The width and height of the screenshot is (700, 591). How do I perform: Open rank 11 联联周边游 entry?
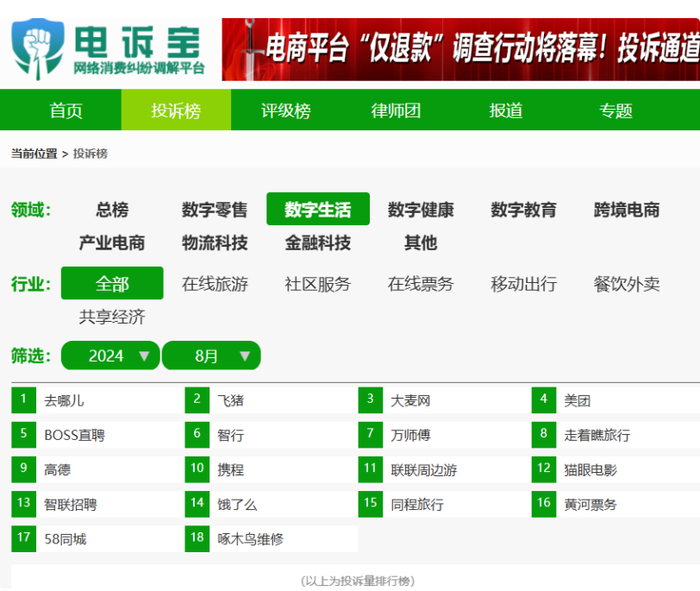tap(444, 470)
